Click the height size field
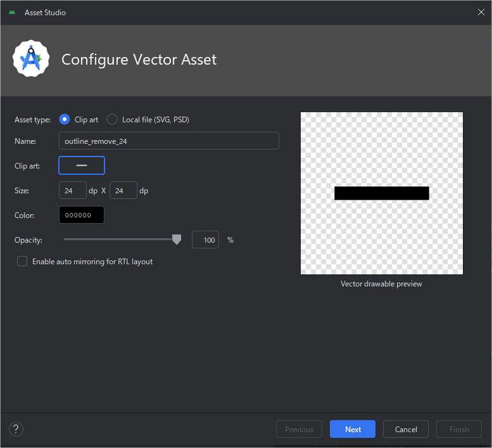492x448 pixels. pyautogui.click(x=123, y=190)
